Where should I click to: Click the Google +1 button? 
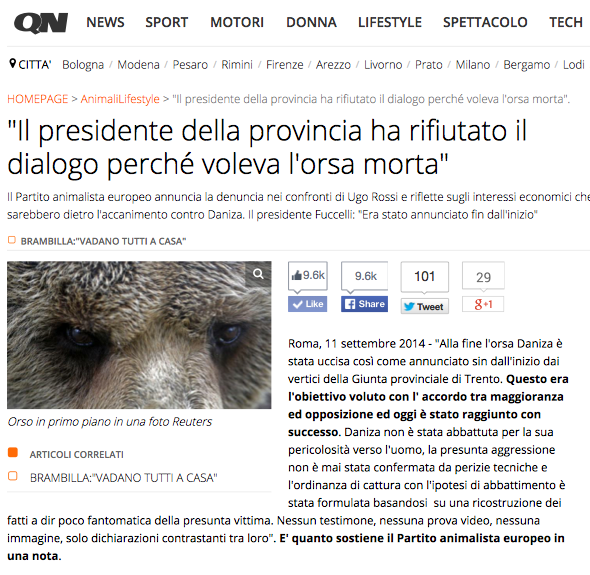483,304
